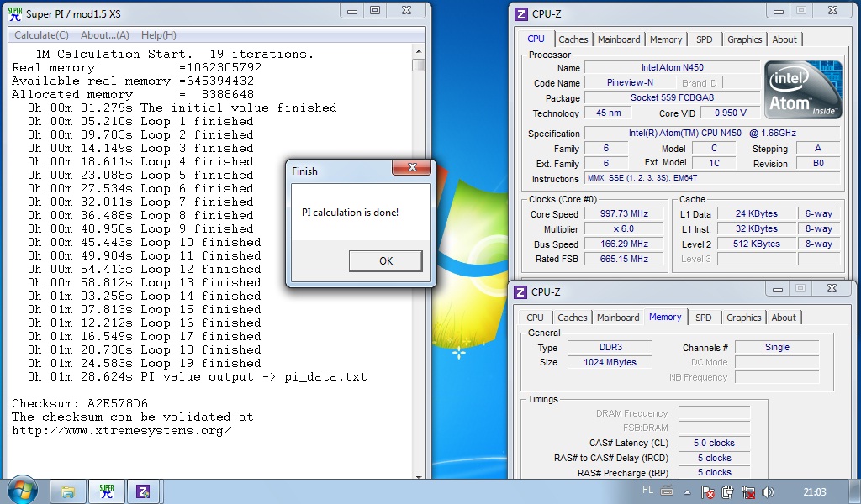Click the '512 KBytes' Level 2 cache value
Screen dimensions: 861x504
[757, 244]
